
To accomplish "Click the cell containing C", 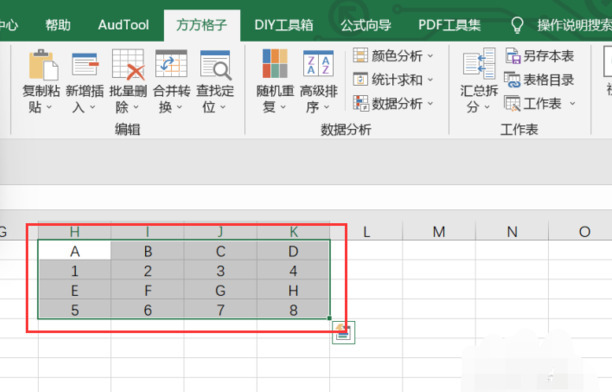I will point(221,251).
